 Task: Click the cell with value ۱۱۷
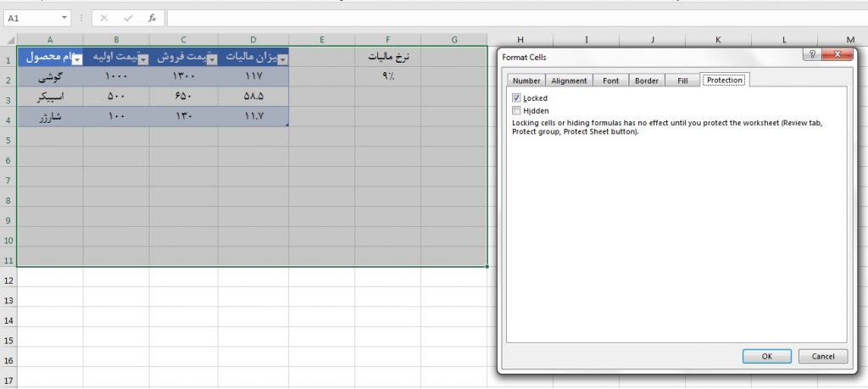coord(253,77)
